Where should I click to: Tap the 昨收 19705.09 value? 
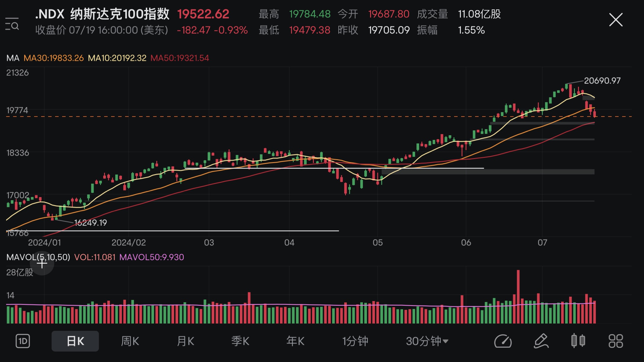[389, 30]
